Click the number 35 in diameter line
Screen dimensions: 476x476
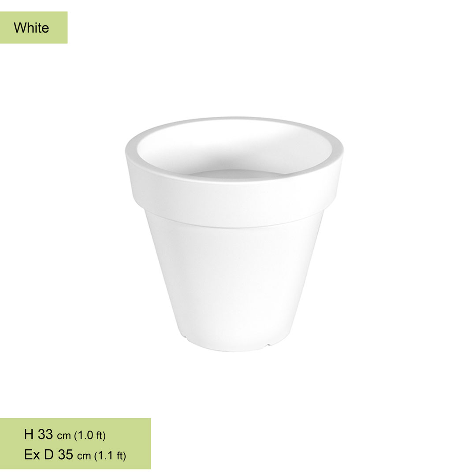(x=66, y=454)
